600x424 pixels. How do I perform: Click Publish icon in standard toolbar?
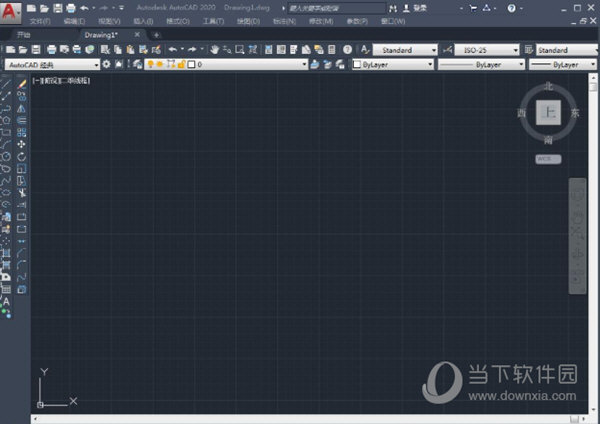click(x=77, y=49)
